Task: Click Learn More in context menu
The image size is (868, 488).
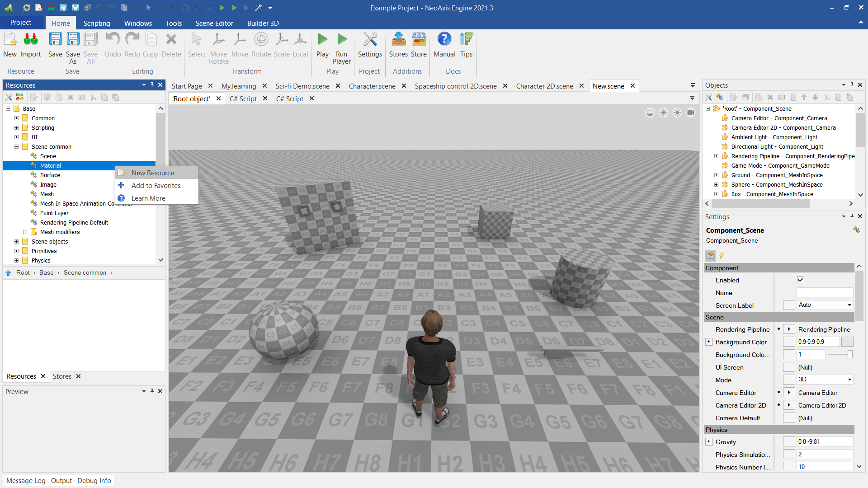Action: coord(148,198)
